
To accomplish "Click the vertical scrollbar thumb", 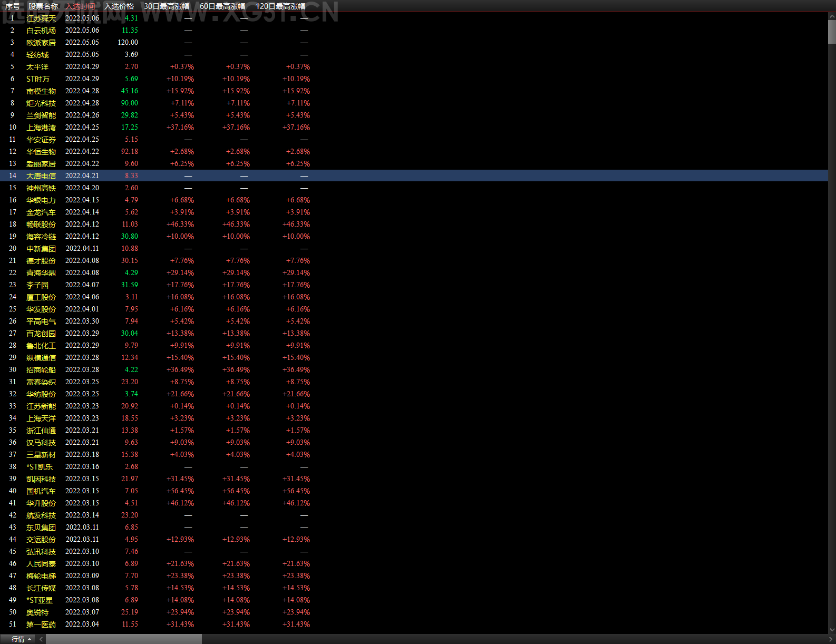I will click(x=832, y=32).
